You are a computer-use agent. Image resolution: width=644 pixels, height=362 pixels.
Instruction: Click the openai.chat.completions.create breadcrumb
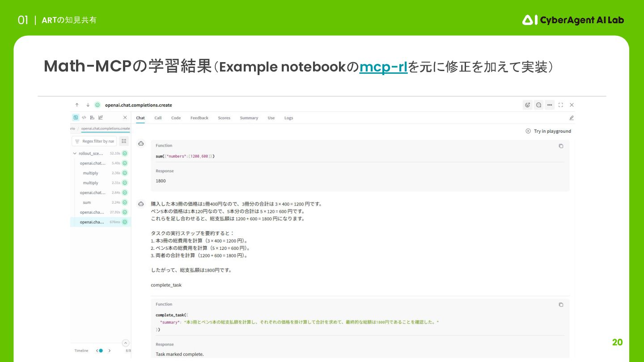[106, 129]
